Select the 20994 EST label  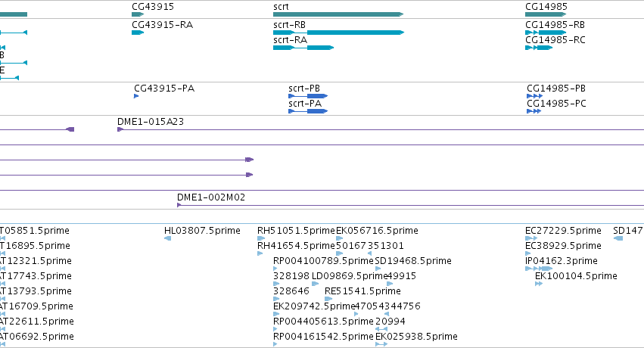point(390,322)
